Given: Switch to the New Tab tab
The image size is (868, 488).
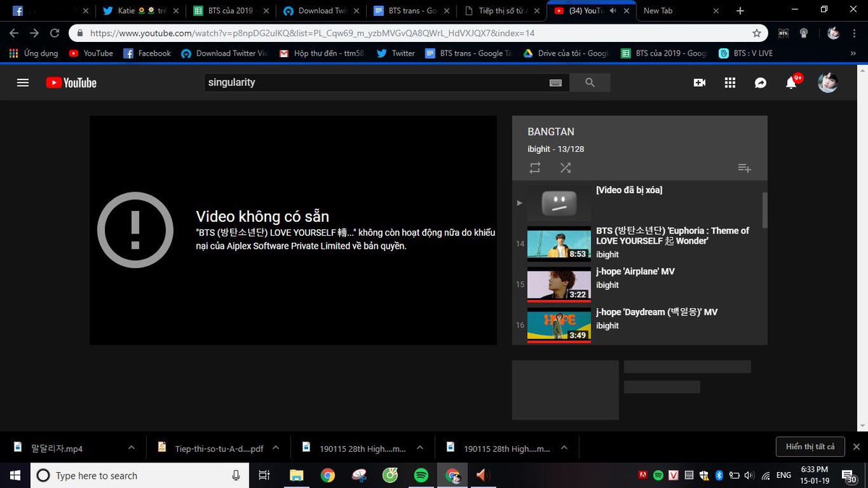Looking at the screenshot, I should click(x=680, y=11).
